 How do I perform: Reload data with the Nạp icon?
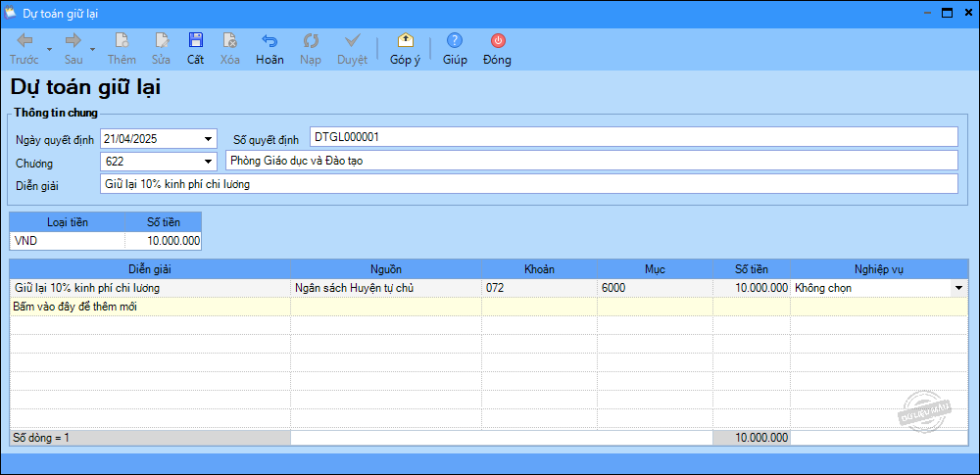[311, 41]
